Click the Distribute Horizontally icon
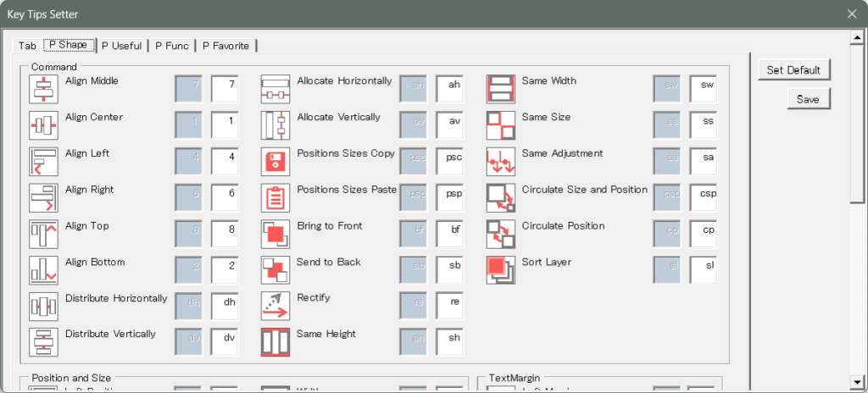 click(43, 306)
